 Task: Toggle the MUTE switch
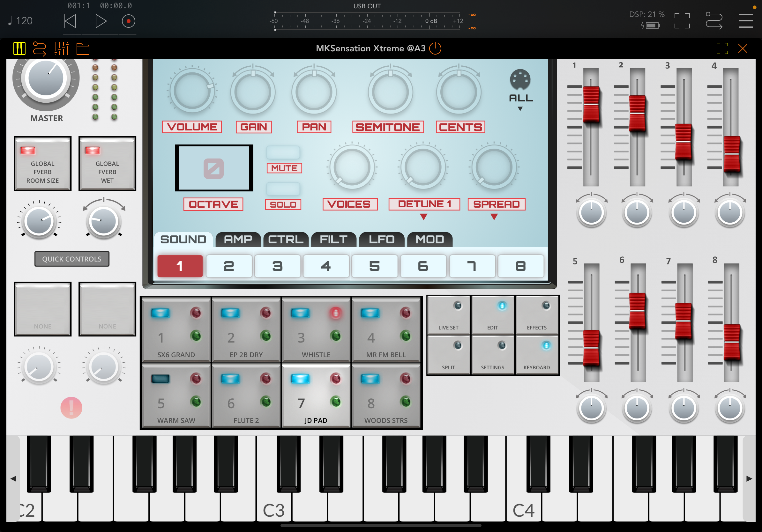(283, 152)
